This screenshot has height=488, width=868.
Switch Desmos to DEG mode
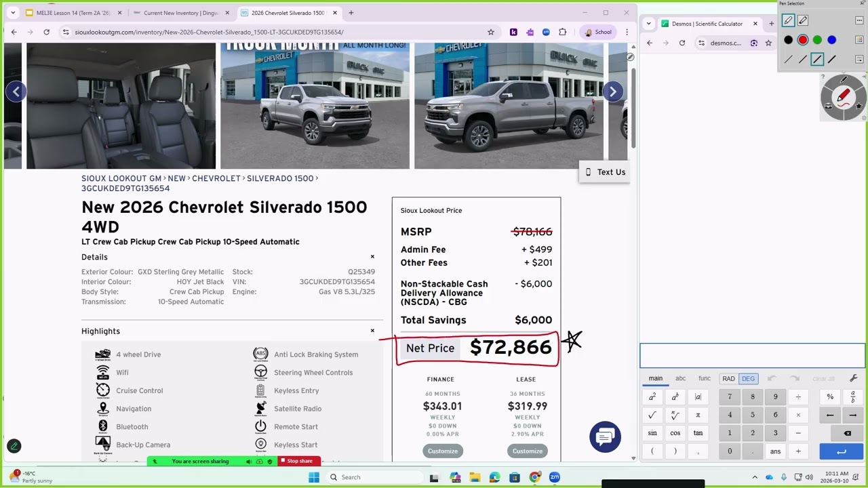pos(748,379)
